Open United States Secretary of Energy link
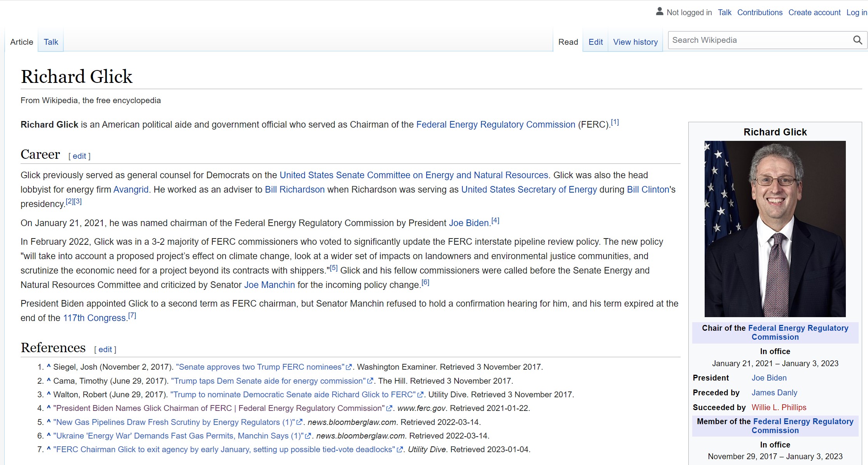The width and height of the screenshot is (868, 465). point(529,190)
